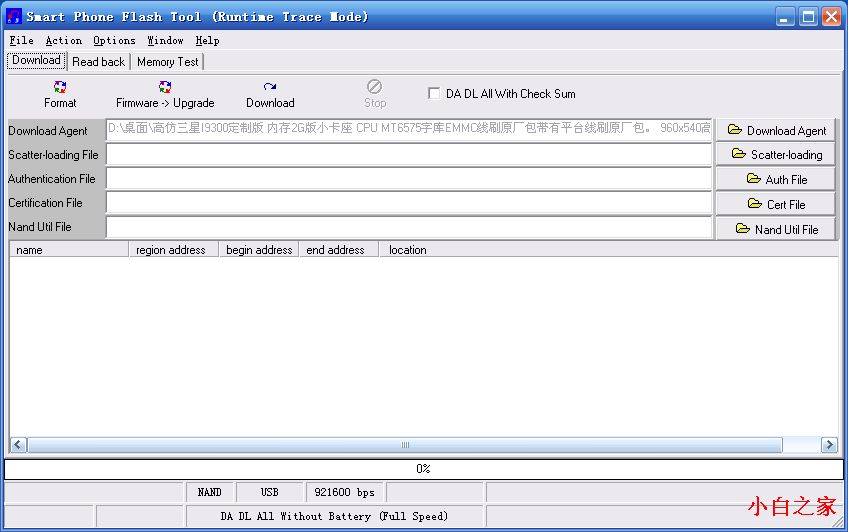The height and width of the screenshot is (532, 848).
Task: Switch to the Download tab
Action: [x=36, y=61]
